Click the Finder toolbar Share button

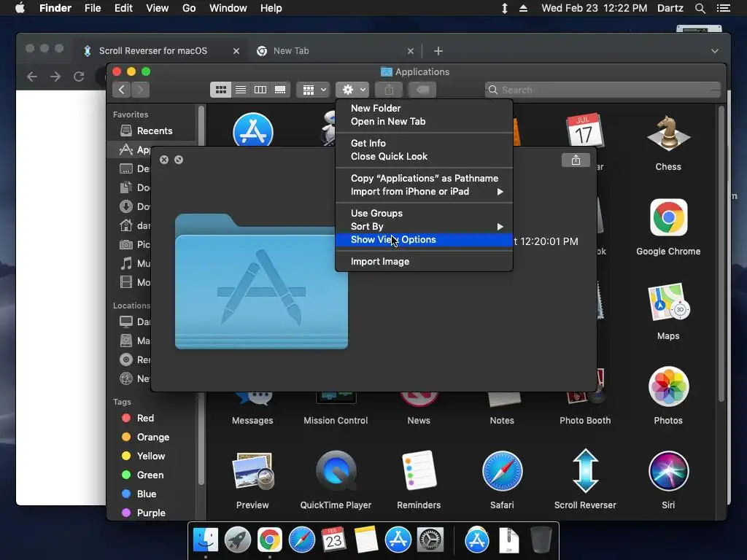pos(389,90)
